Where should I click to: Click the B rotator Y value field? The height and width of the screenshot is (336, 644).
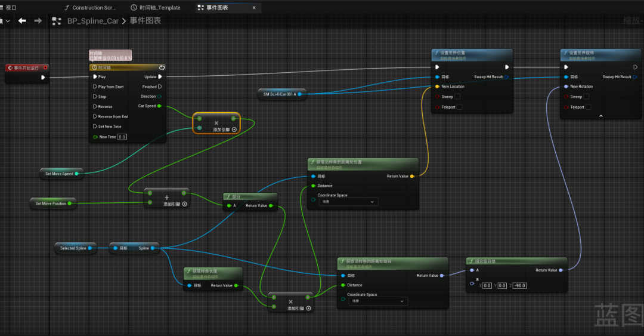502,285
